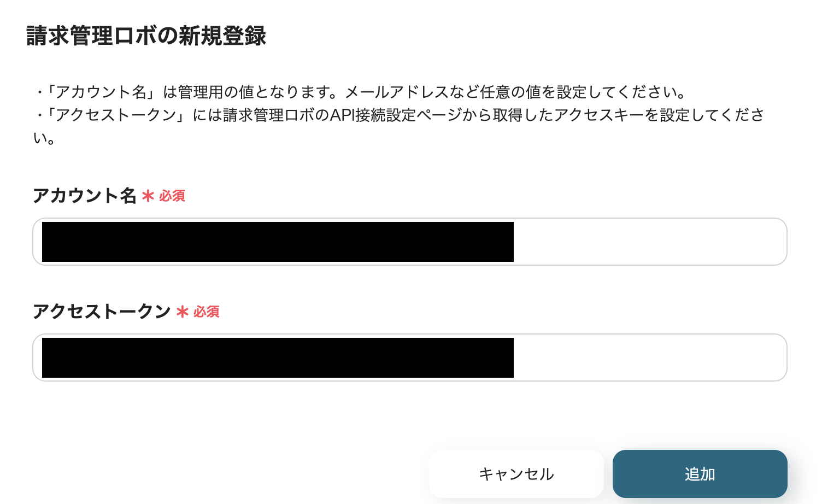The image size is (822, 504).
Task: Click the アクセストークン field label
Action: point(102,312)
